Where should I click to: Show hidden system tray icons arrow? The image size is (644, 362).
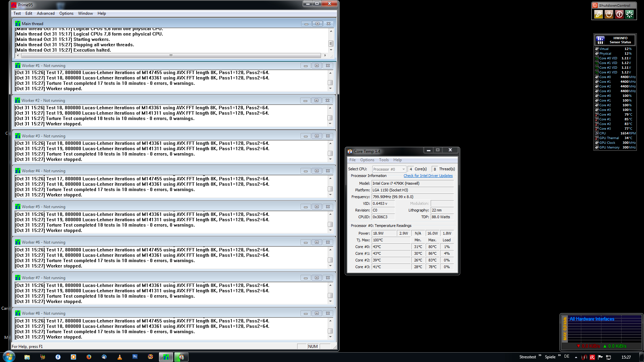click(x=576, y=357)
